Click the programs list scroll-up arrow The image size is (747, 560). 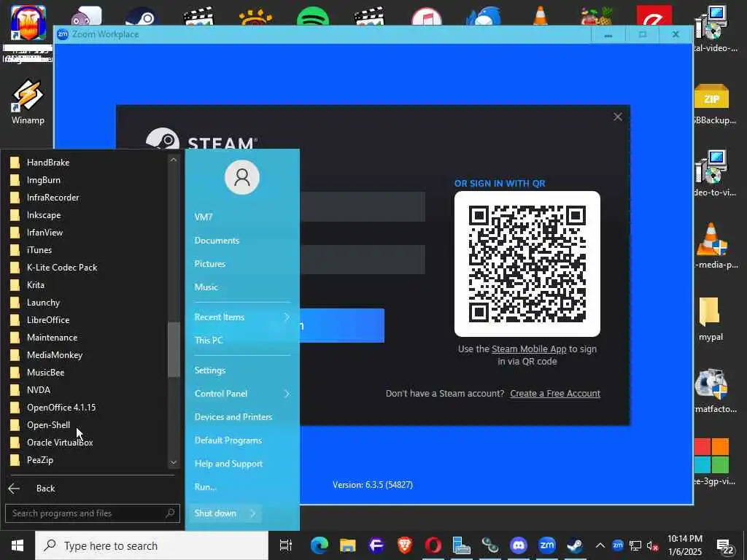[174, 160]
